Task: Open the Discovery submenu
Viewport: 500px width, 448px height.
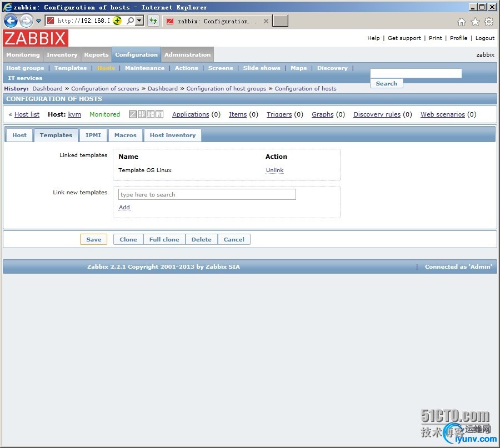Action: pos(332,68)
